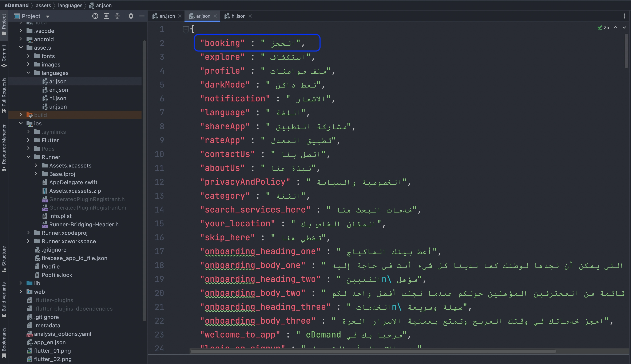Select Info.plist in project tree
Image resolution: width=631 pixels, height=364 pixels.
coord(60,216)
